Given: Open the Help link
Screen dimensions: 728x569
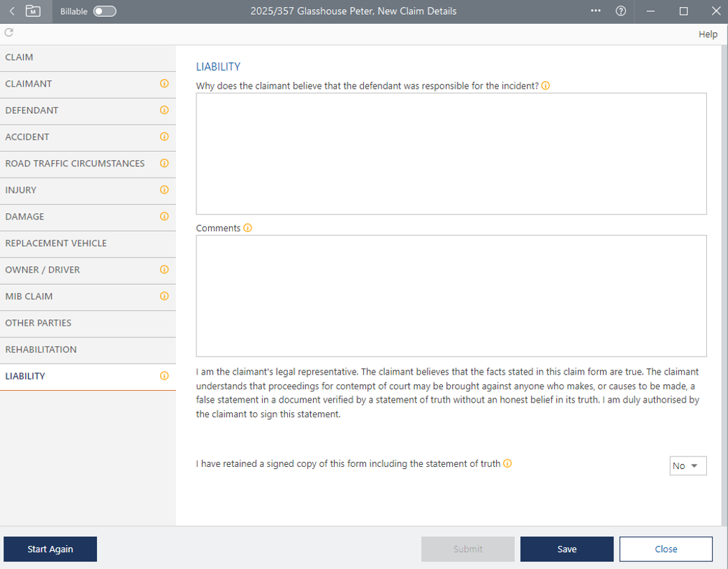Looking at the screenshot, I should point(708,34).
